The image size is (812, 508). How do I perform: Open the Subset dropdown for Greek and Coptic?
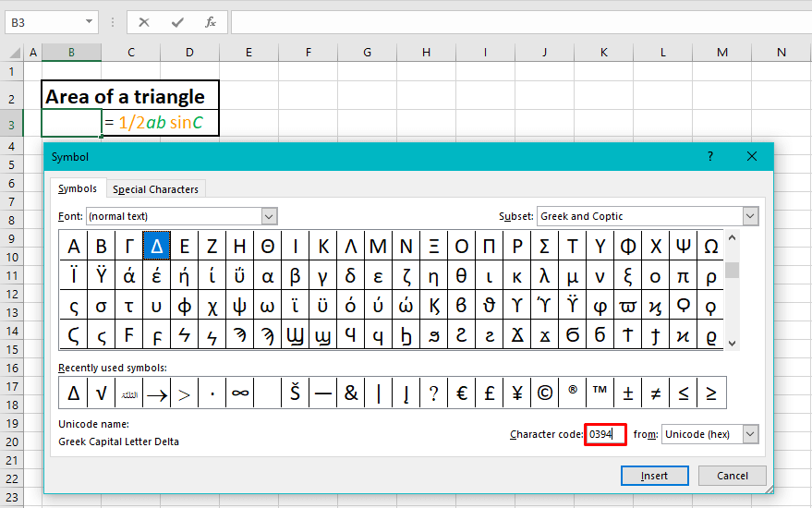[x=749, y=216]
